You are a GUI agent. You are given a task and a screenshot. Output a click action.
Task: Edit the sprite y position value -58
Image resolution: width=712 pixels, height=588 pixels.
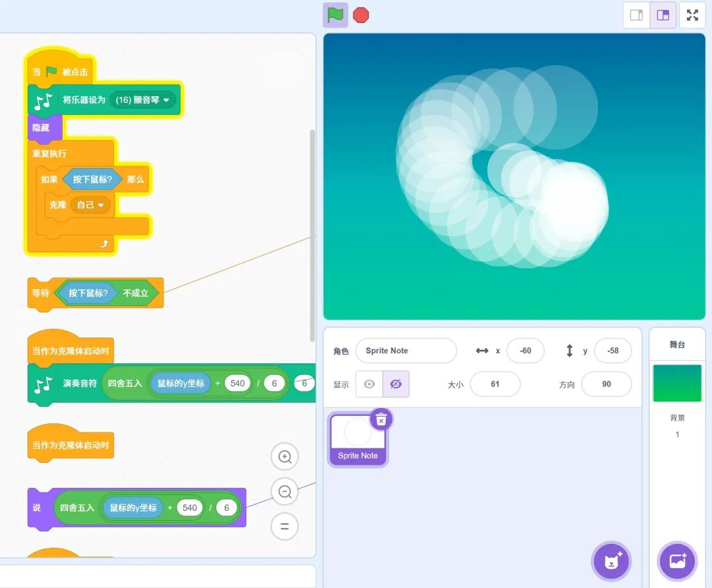612,351
